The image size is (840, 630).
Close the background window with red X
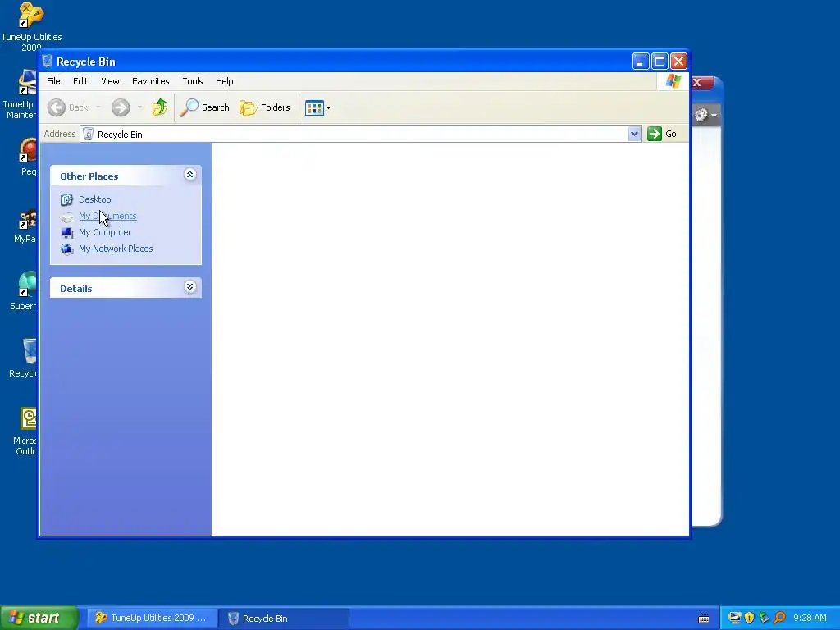702,83
